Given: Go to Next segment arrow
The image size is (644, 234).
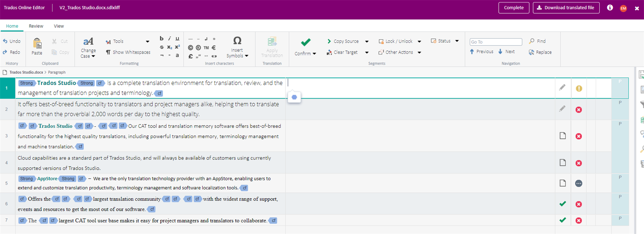Looking at the screenshot, I should tap(500, 51).
